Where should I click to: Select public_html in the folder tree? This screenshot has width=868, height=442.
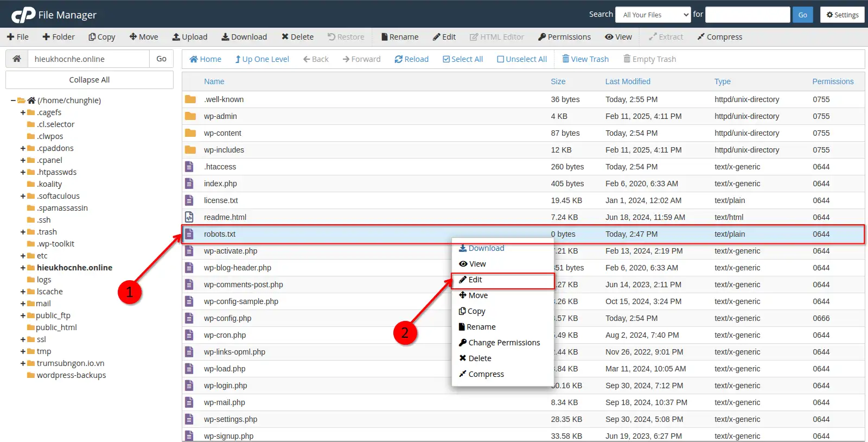[56, 327]
